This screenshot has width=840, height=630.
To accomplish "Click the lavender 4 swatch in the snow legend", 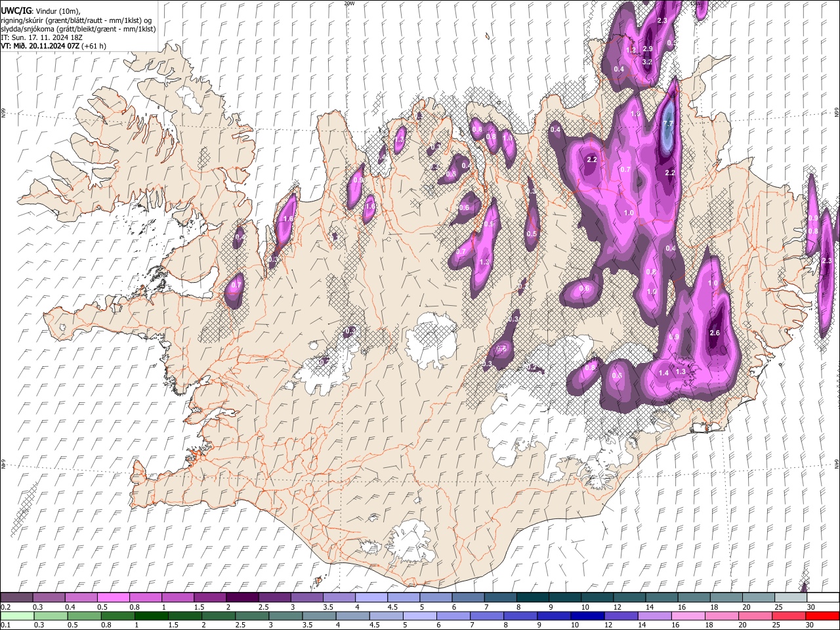I will (x=371, y=598).
